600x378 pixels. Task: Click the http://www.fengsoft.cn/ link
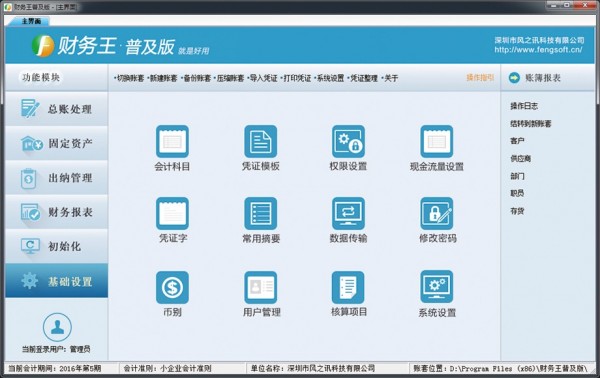tap(538, 50)
